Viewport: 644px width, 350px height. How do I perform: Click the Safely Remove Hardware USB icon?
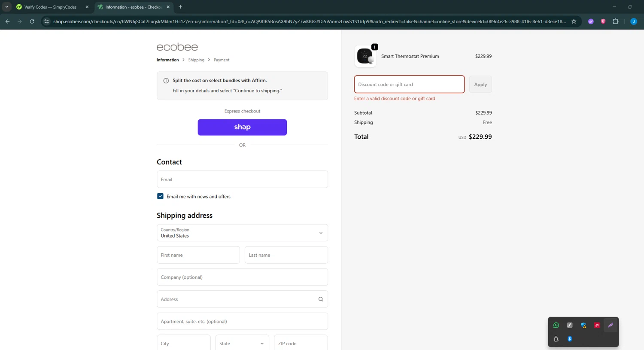tap(556, 339)
